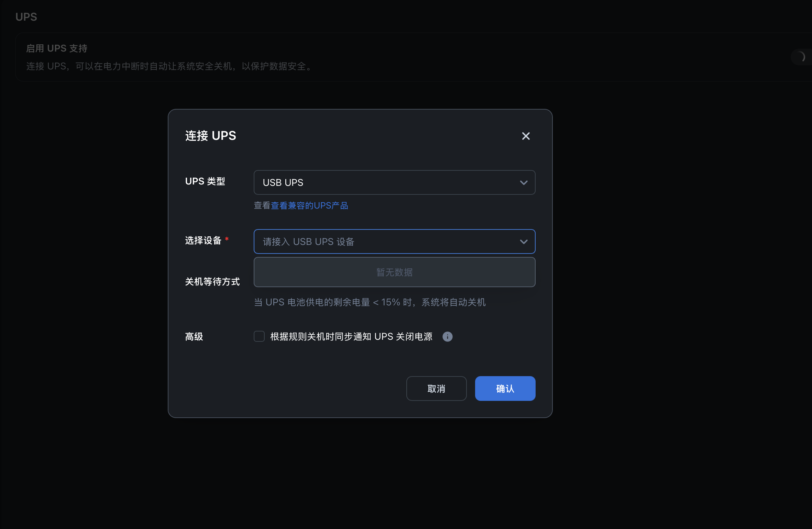Toggle the 启用 UPS 支持 switch
This screenshot has height=529, width=812.
[x=802, y=57]
